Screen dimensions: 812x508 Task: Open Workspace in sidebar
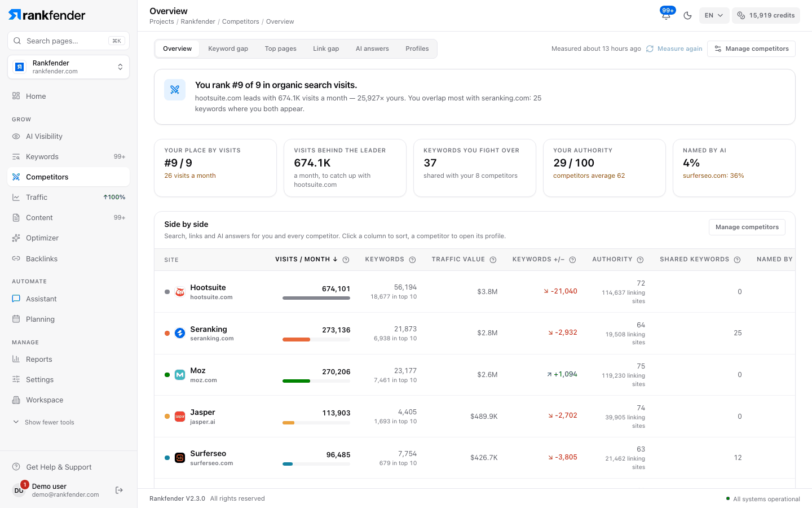[x=69, y=400]
